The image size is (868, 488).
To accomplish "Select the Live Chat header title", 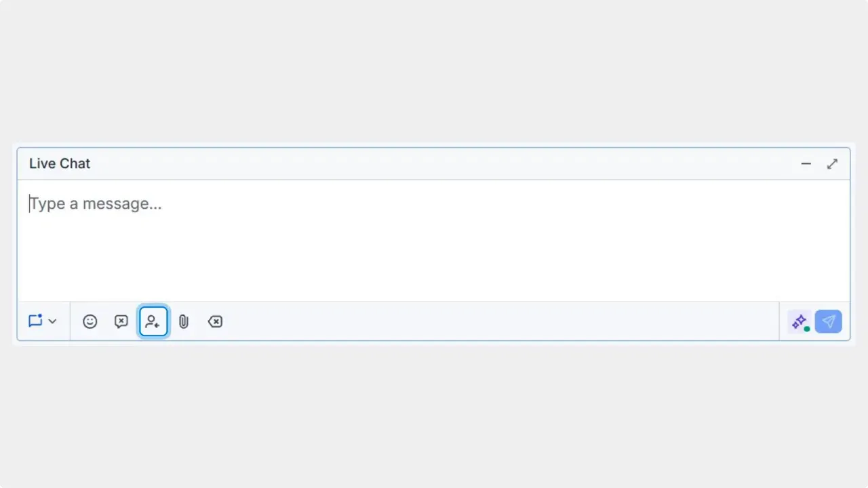I will click(60, 163).
